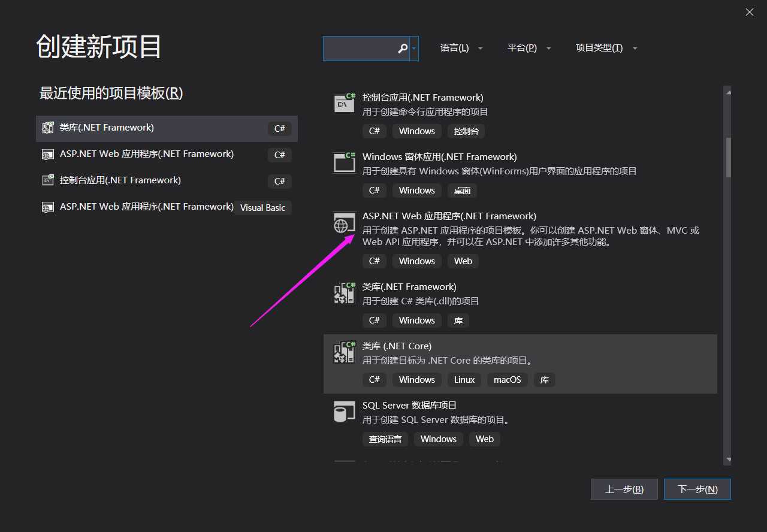The height and width of the screenshot is (532, 767).
Task: Click the 类库 (.NET Core) template icon
Action: click(344, 352)
